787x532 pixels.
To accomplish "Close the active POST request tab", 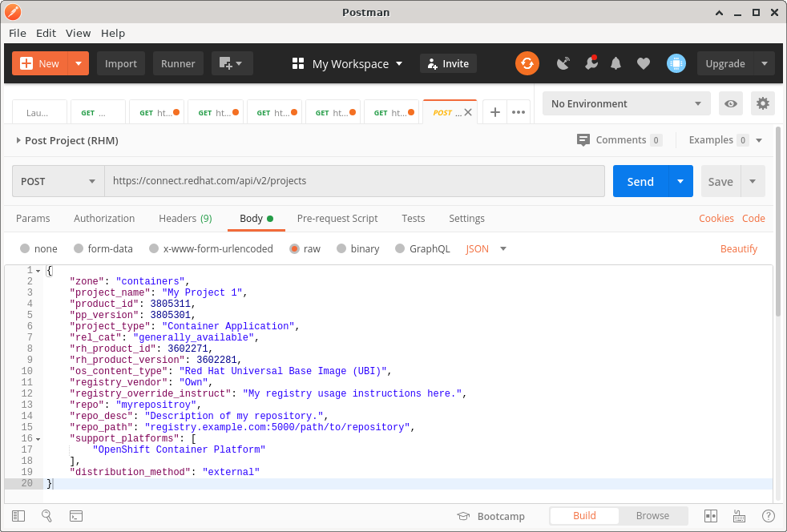I will click(468, 112).
